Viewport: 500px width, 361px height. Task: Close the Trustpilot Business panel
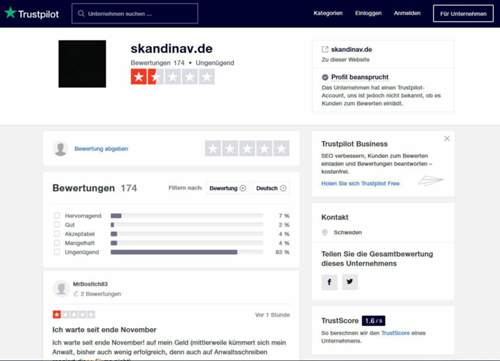tap(447, 138)
